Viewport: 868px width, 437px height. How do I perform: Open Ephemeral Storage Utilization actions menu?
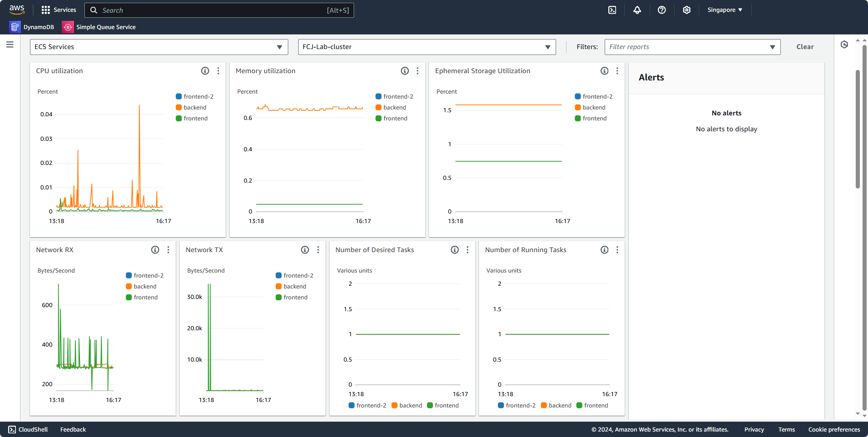pos(617,71)
